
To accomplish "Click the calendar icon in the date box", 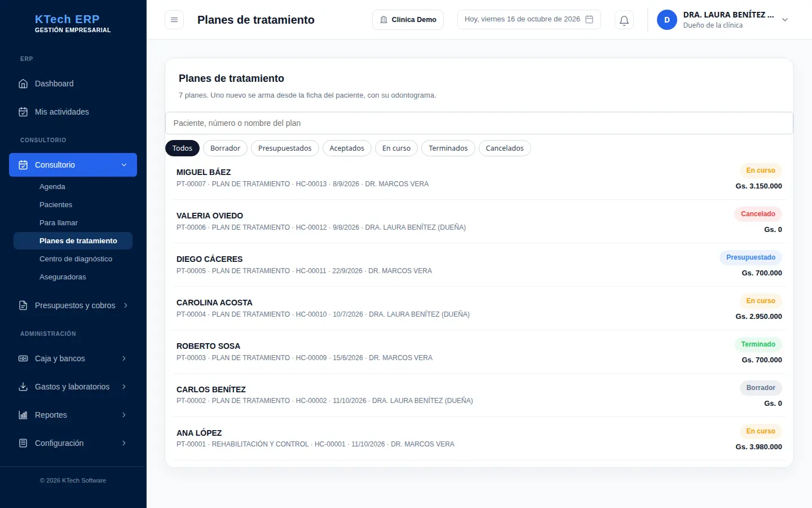I will point(589,19).
